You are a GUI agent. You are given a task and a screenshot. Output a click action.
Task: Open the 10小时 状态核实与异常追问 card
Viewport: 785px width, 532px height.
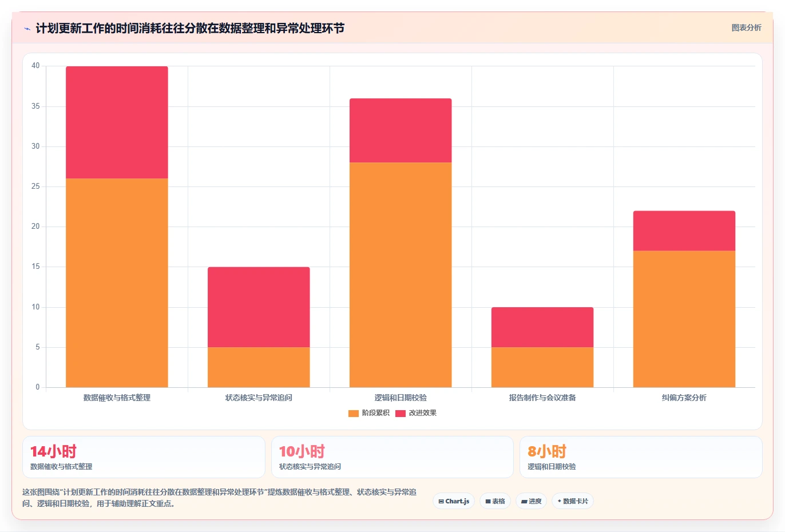pyautogui.click(x=392, y=457)
